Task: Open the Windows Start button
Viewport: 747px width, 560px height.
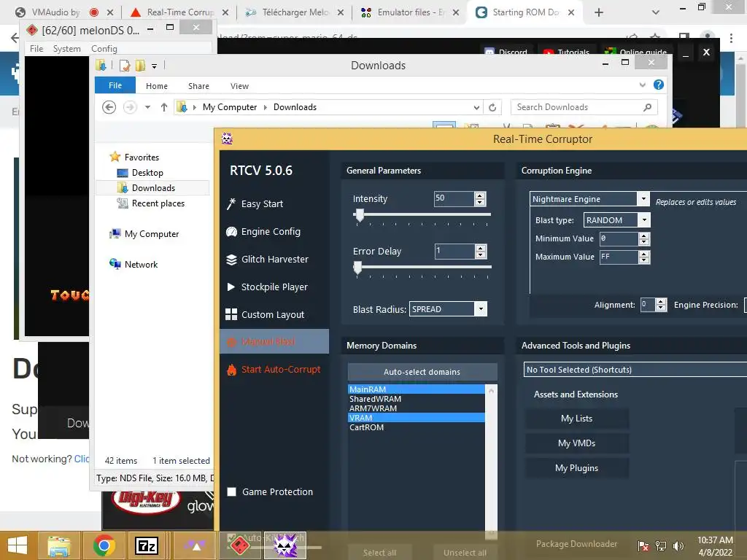Action: [18, 545]
